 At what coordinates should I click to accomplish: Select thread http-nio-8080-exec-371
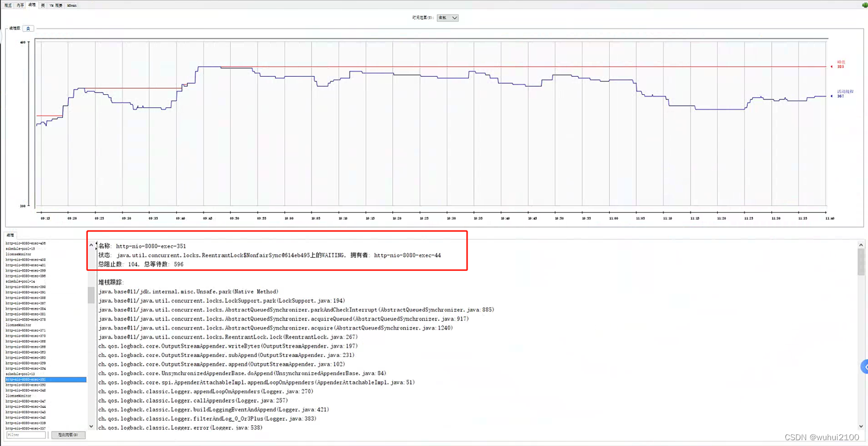pyautogui.click(x=25, y=330)
